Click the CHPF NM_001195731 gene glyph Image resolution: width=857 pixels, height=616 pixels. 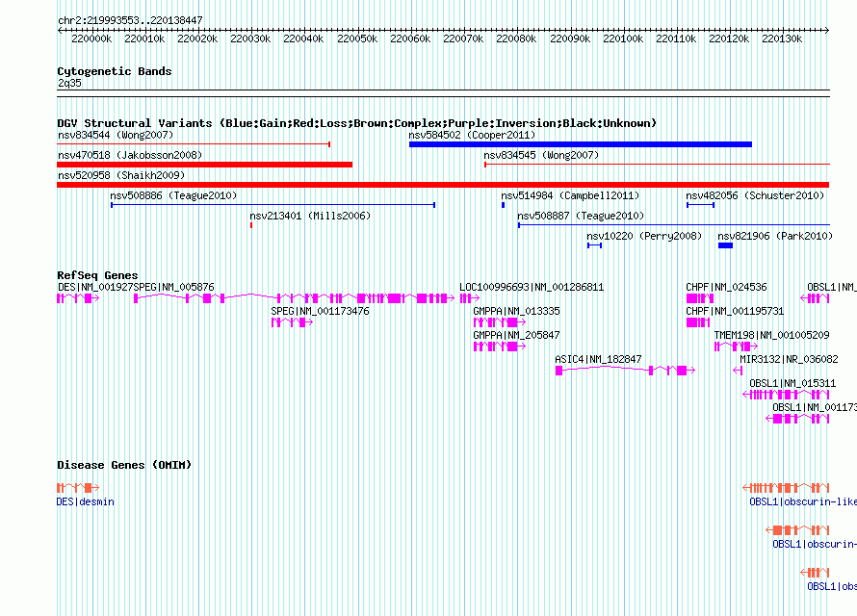pos(698,322)
